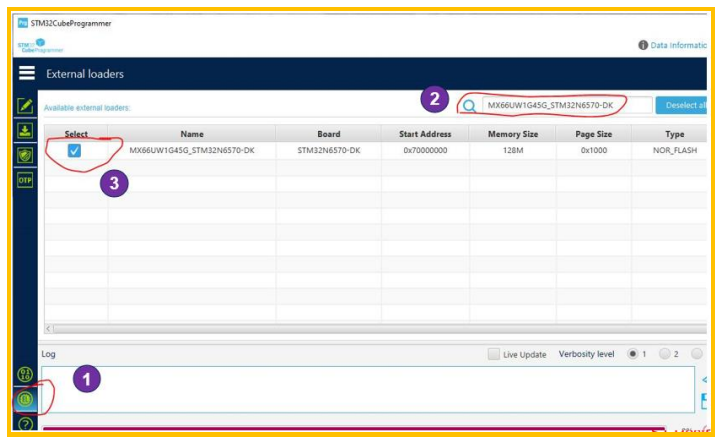Click the Deselect all button
The image size is (728, 443).
point(681,105)
